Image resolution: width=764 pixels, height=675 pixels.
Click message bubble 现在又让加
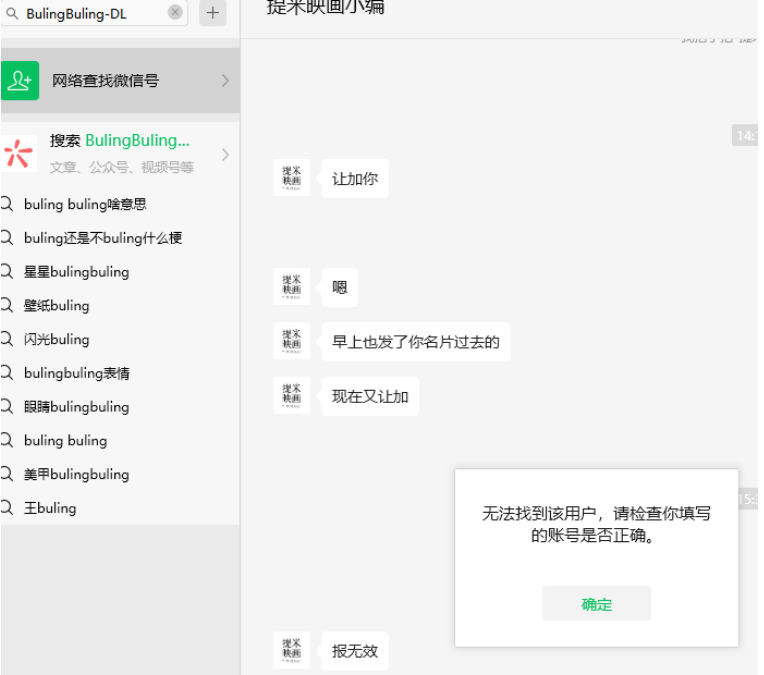370,396
